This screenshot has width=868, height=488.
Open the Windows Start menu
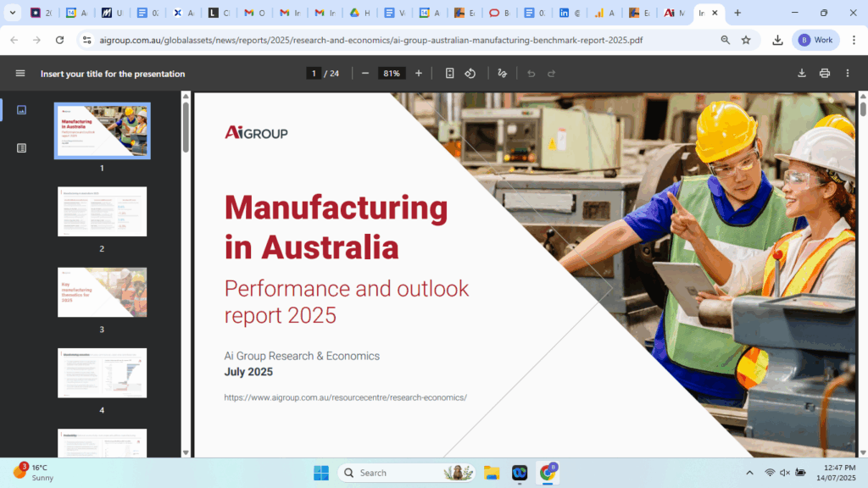(320, 473)
